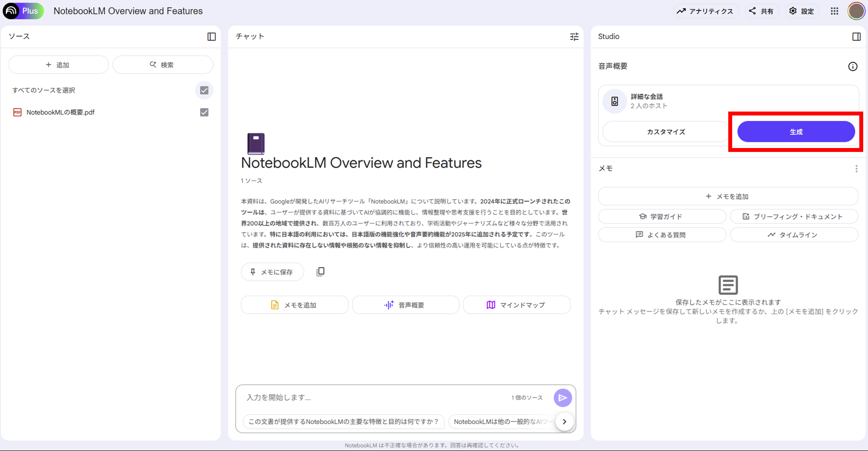Click the NotebookLM Plus logo
Viewport: 868px width, 451px height.
coord(23,11)
